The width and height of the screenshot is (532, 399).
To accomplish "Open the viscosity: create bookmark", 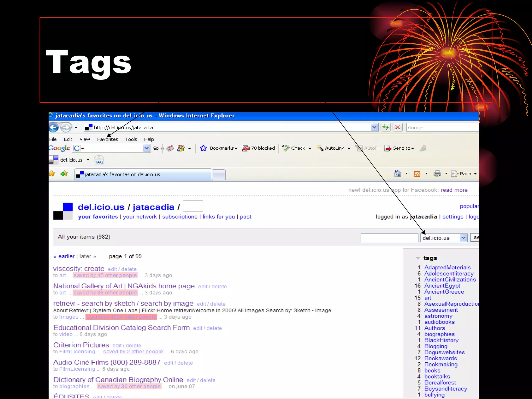I will click(x=79, y=269).
